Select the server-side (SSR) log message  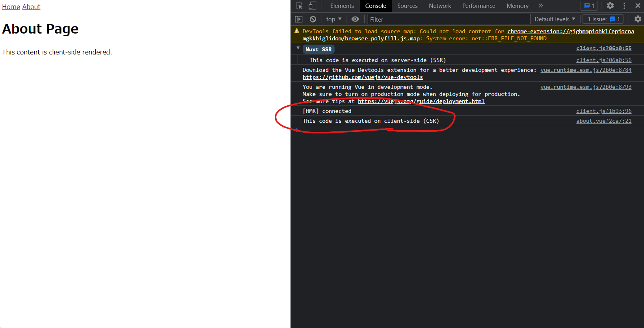point(378,60)
